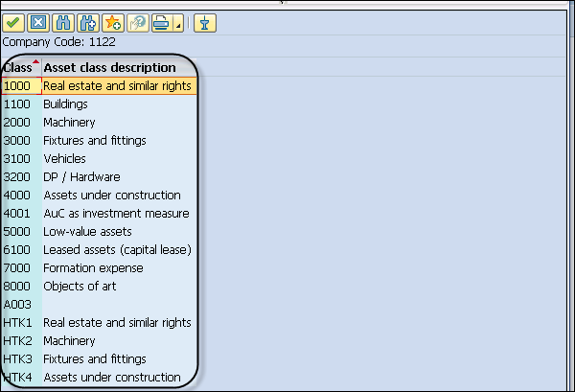Choose Assets under construction for class 4000

pos(112,196)
